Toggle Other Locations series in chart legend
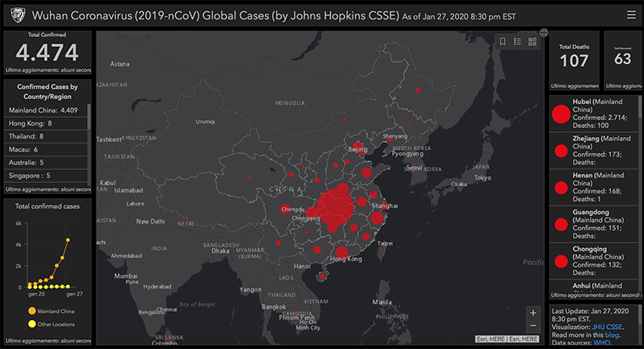Screen dimensions: 644x349 coord(52,324)
